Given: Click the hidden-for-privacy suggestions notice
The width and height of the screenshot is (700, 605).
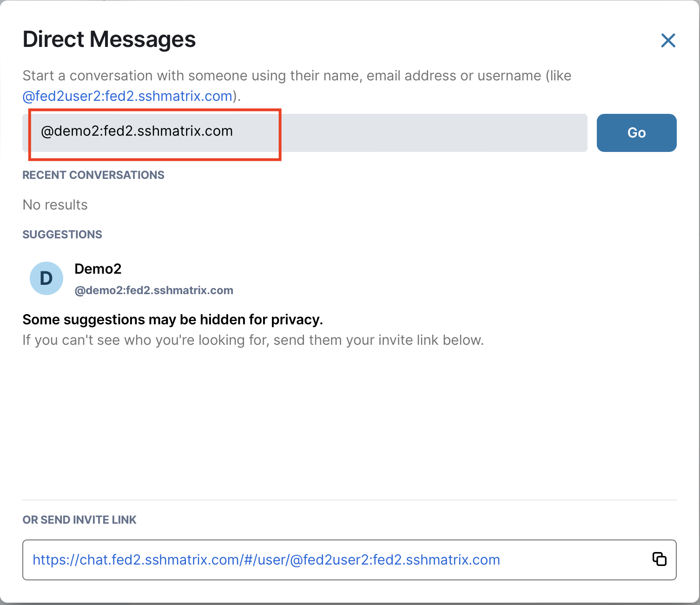Looking at the screenshot, I should (x=172, y=320).
